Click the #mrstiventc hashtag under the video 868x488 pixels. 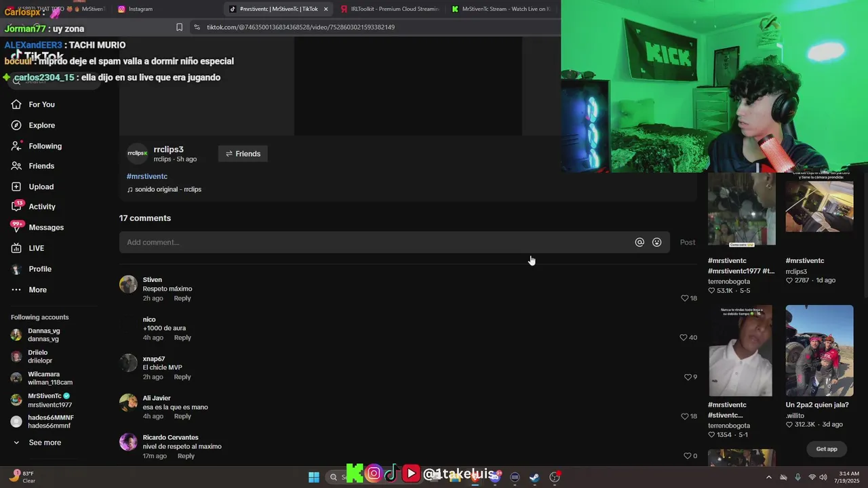[147, 176]
